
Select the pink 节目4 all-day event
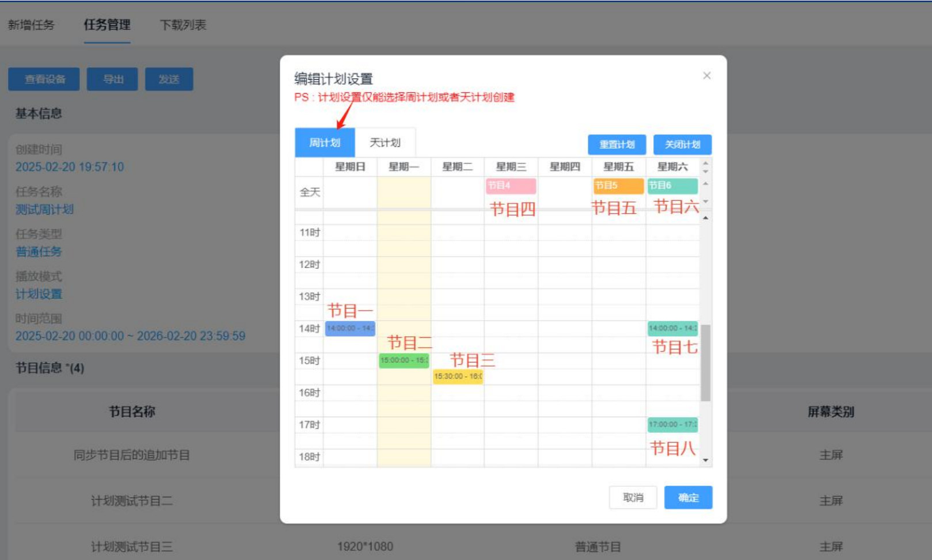tap(511, 185)
